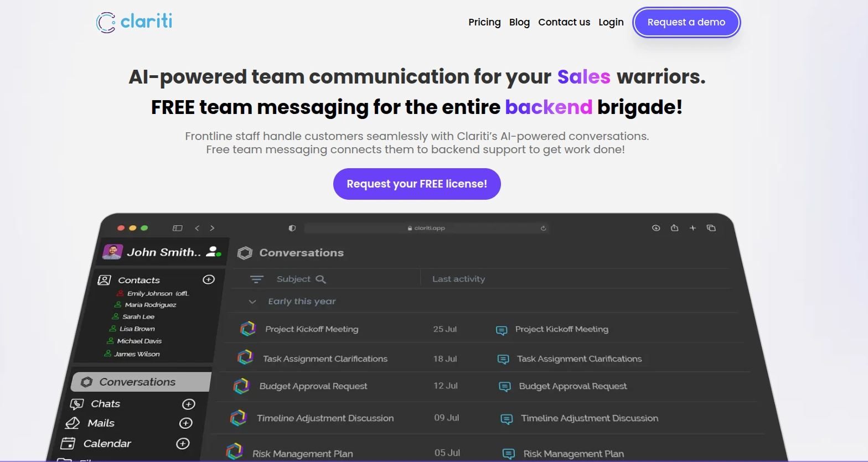Click the user status icon beside John Smith
This screenshot has height=462, width=868.
(213, 251)
